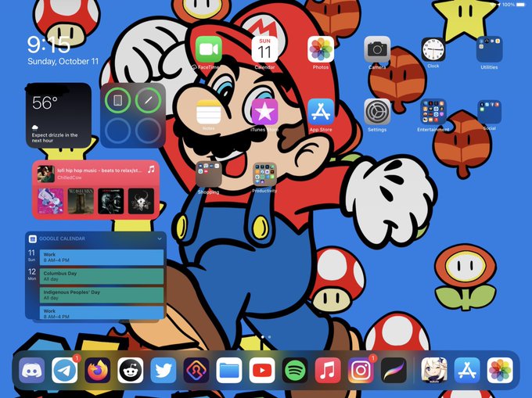
Task: Open recent Photos app in dock
Action: click(x=500, y=370)
